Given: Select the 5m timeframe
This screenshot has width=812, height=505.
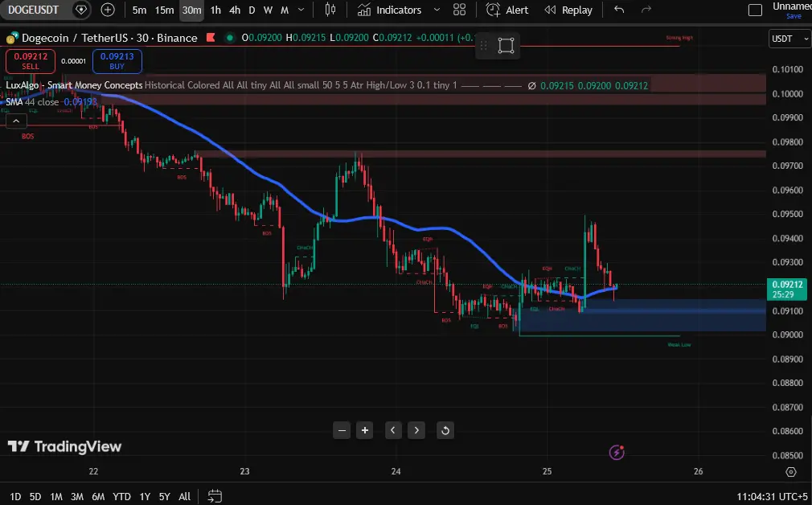Looking at the screenshot, I should pyautogui.click(x=139, y=10).
